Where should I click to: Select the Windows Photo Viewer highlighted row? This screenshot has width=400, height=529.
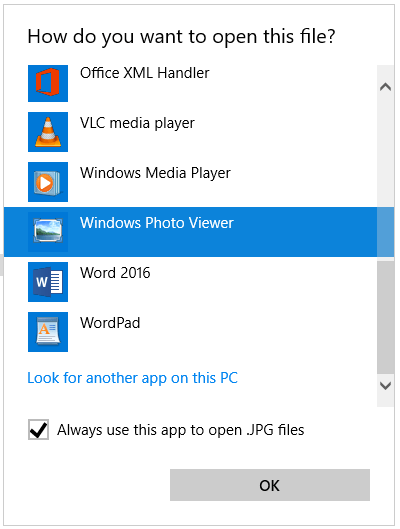(191, 232)
